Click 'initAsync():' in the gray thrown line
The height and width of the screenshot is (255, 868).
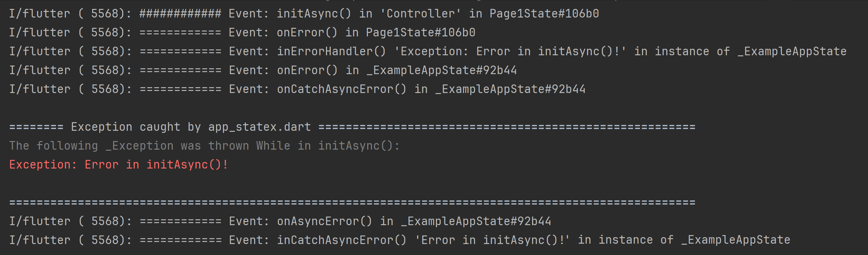point(359,146)
